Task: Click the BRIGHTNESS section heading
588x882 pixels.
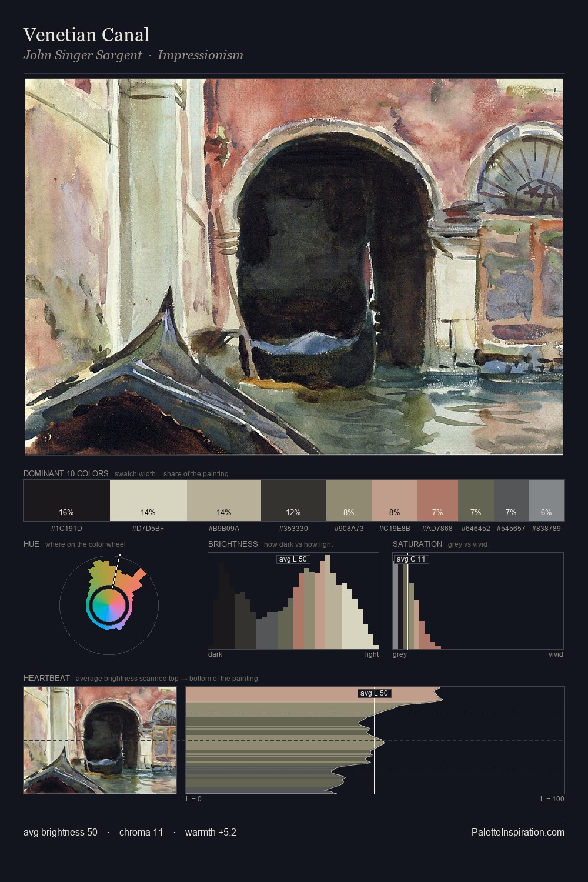Action: pos(233,544)
